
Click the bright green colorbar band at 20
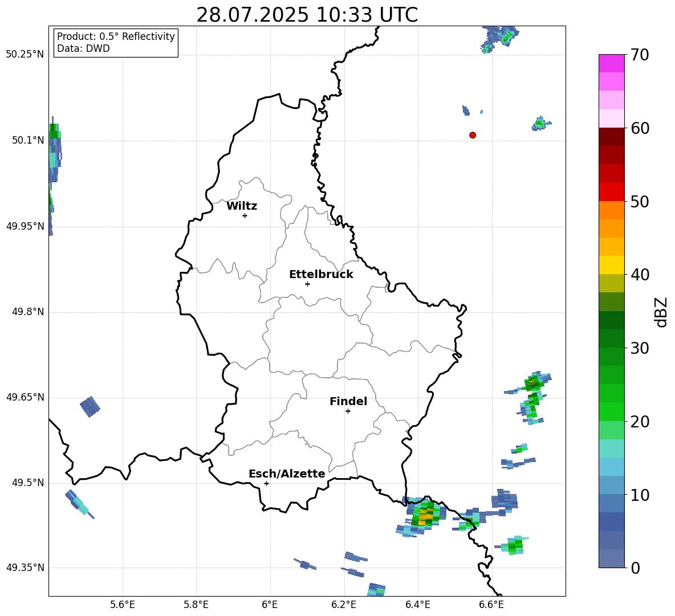pyautogui.click(x=611, y=411)
